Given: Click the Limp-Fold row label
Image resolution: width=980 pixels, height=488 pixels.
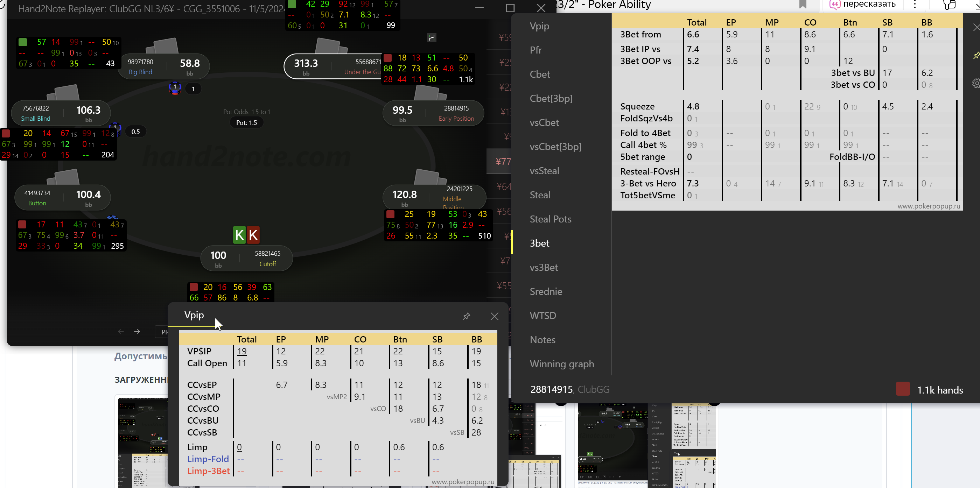Looking at the screenshot, I should (208, 459).
